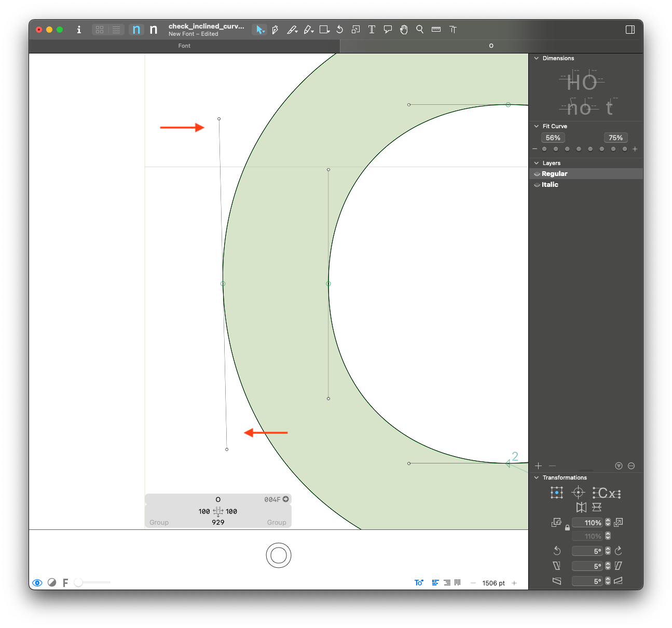Screen dimensions: 672x628
Task: Select the Draw (pen) tool
Action: click(x=275, y=30)
